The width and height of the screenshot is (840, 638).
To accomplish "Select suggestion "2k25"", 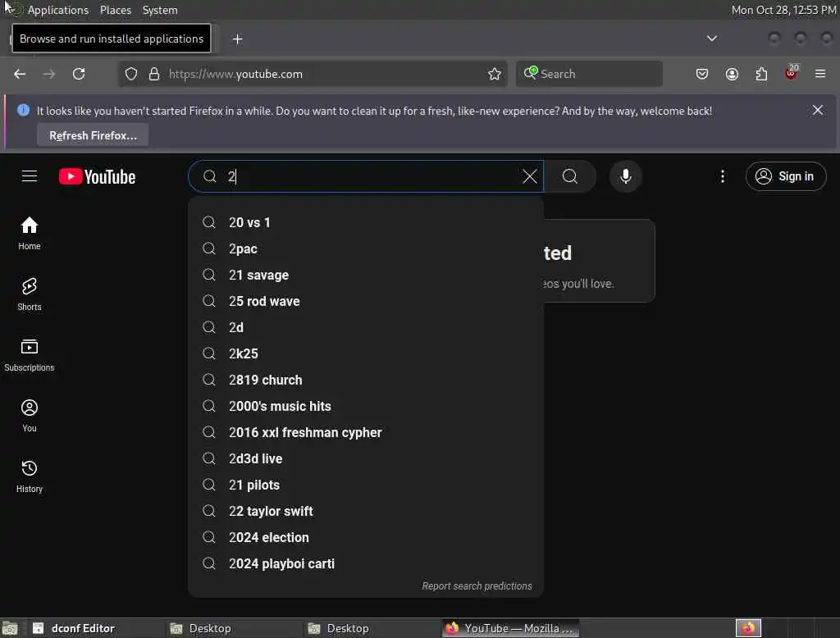I will coord(366,353).
